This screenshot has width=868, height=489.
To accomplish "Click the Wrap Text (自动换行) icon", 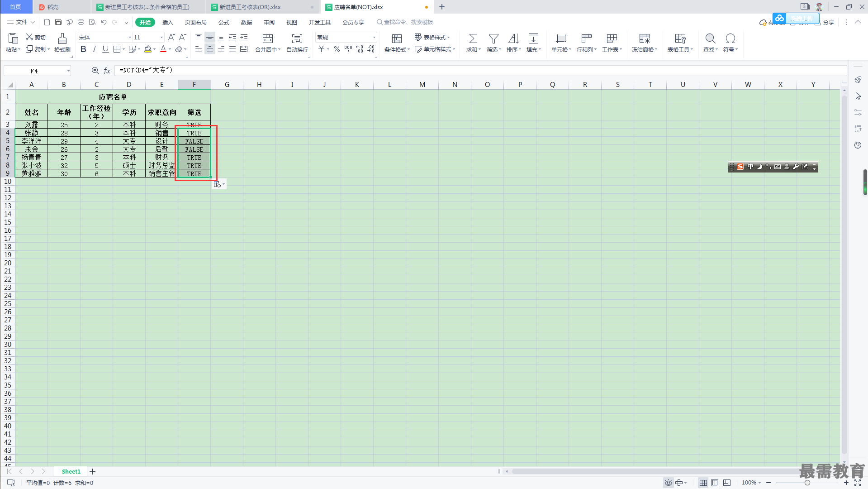I will [297, 38].
